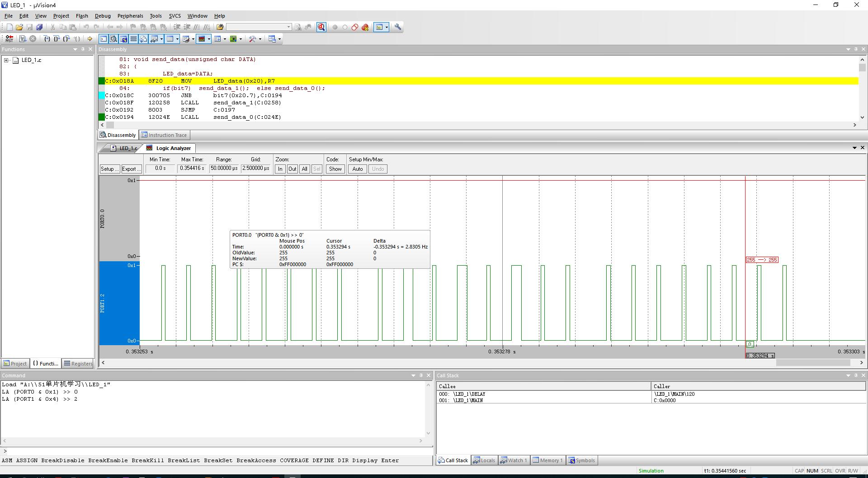Open the Logic Analyzer tab list arrow
The width and height of the screenshot is (868, 478).
click(x=854, y=148)
